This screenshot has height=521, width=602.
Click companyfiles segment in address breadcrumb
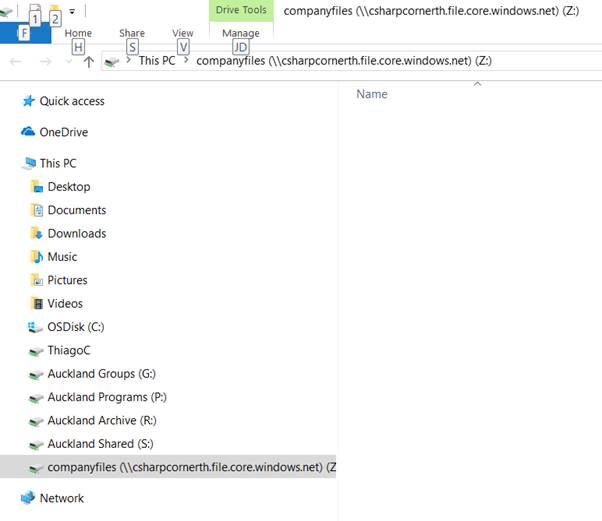pos(344,61)
